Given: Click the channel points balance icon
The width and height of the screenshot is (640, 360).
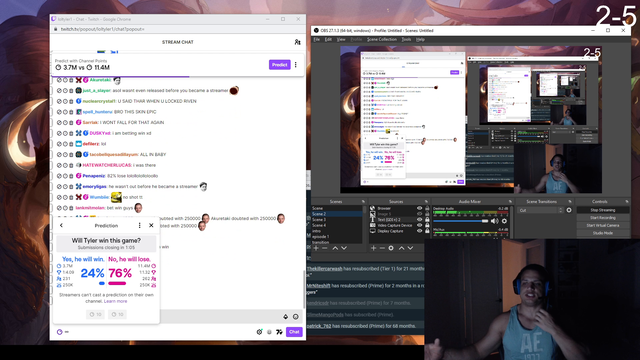Looking at the screenshot, I should (60, 332).
